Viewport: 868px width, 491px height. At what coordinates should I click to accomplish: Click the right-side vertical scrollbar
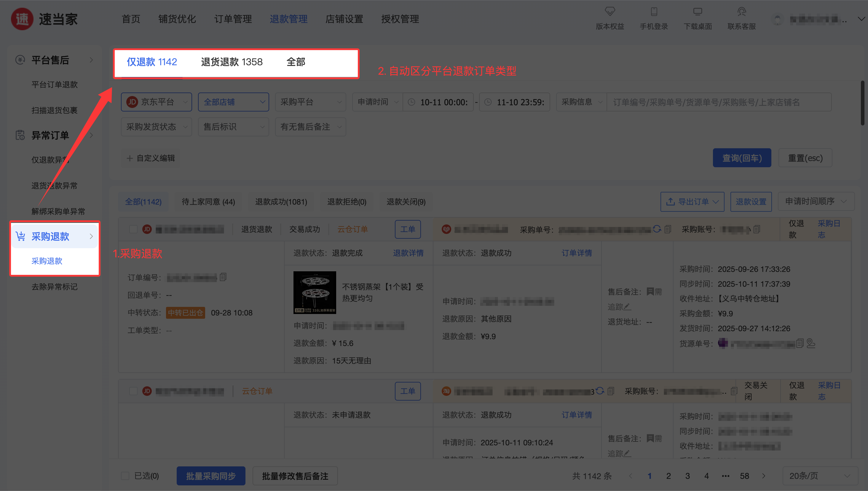[x=863, y=103]
